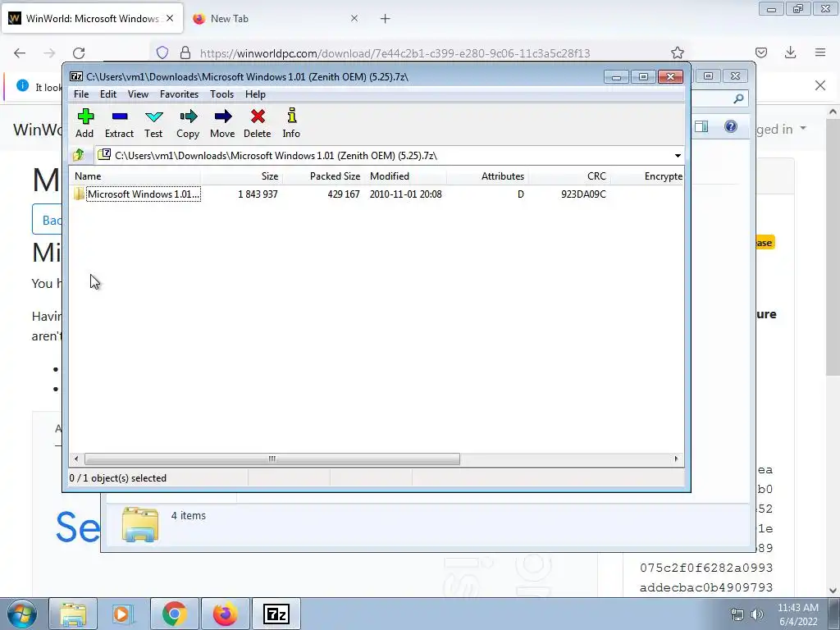
Task: Close the WinWorld browser tab
Action: pyautogui.click(x=170, y=18)
